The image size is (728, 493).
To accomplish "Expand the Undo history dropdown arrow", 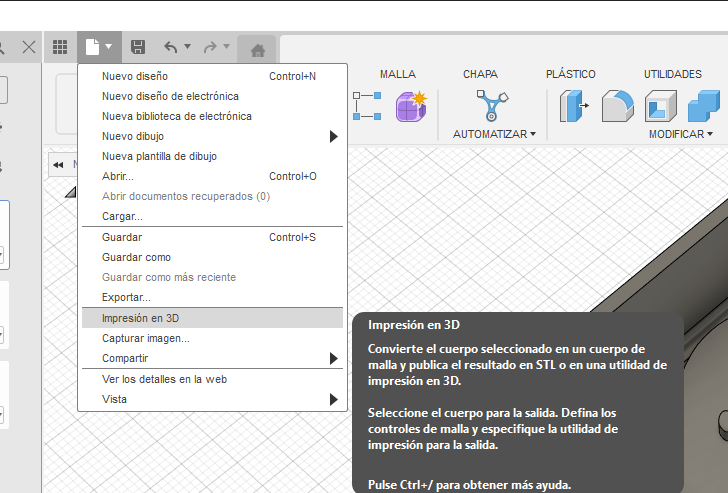I will click(188, 46).
